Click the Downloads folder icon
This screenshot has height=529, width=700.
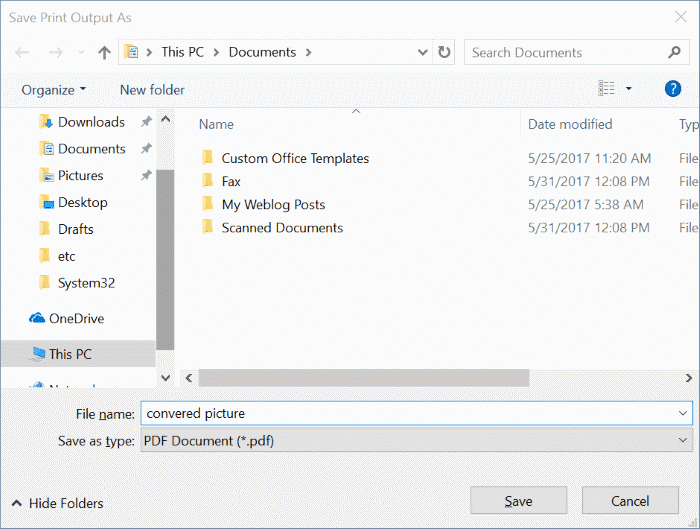tap(46, 121)
